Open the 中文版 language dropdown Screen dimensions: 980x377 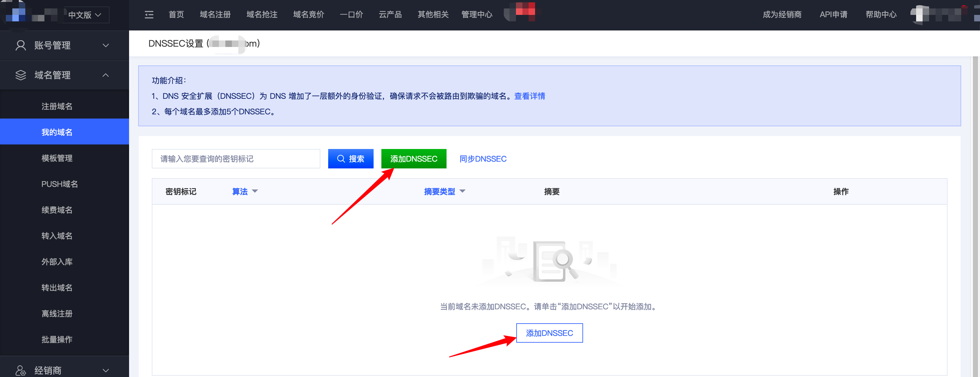click(x=85, y=15)
